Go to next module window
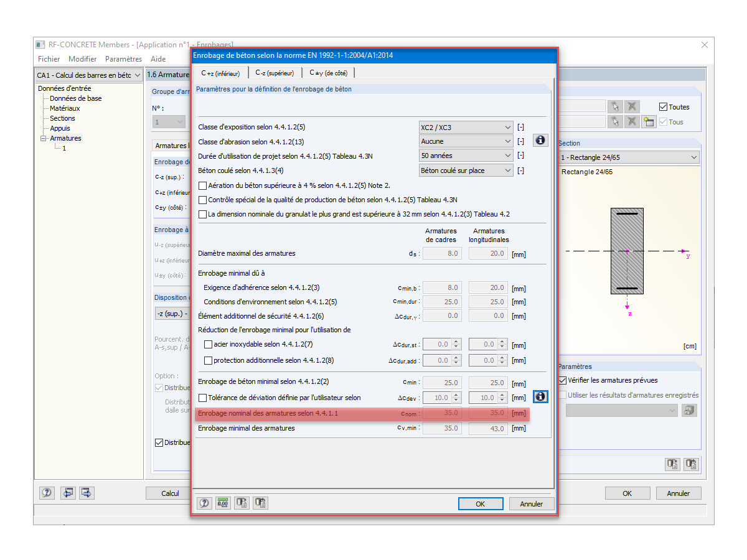 point(87,493)
